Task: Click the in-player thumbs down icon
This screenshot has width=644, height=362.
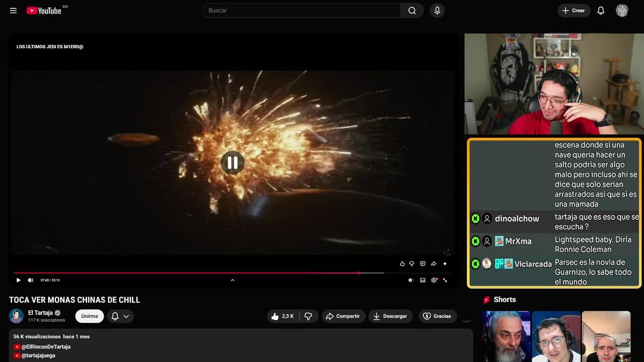Action: point(412,263)
